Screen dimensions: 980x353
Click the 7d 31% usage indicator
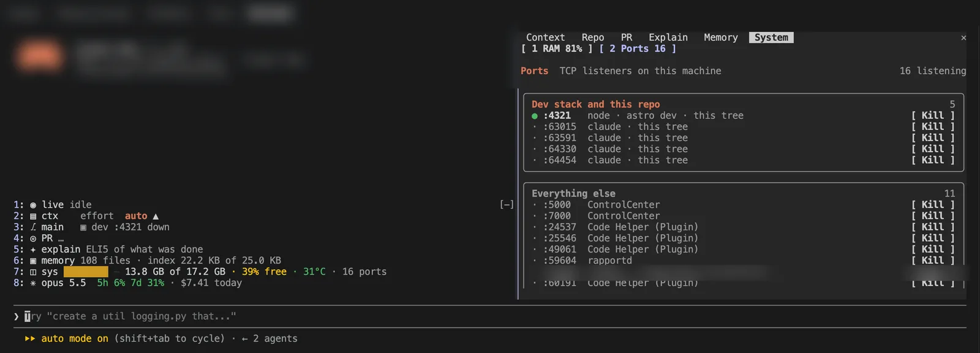click(x=147, y=283)
